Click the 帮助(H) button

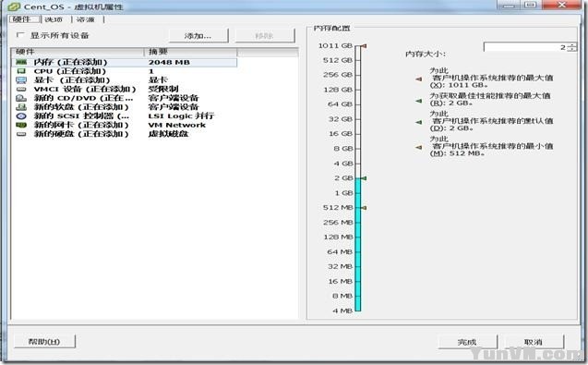(x=44, y=341)
